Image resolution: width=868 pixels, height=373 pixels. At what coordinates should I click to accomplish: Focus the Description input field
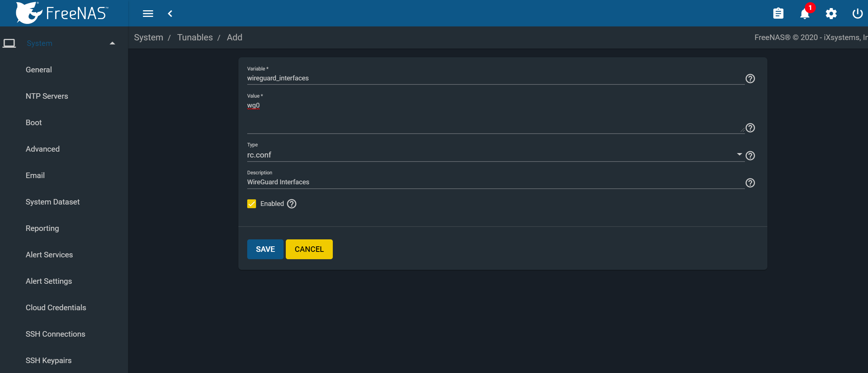495,182
